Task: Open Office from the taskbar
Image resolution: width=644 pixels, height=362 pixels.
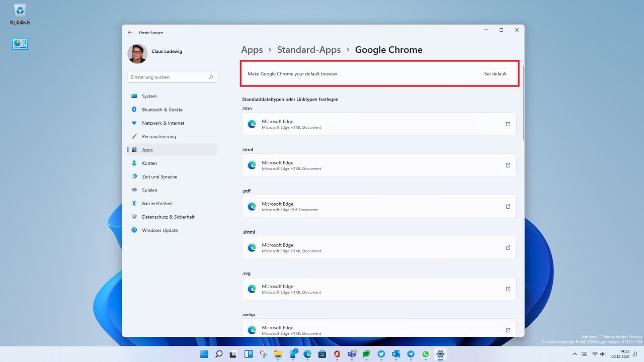Action: pos(337,354)
